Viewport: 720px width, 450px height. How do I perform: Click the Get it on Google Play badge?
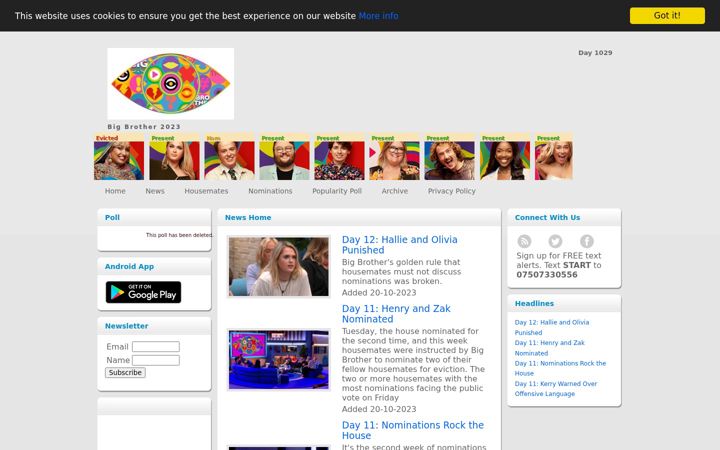tap(143, 292)
